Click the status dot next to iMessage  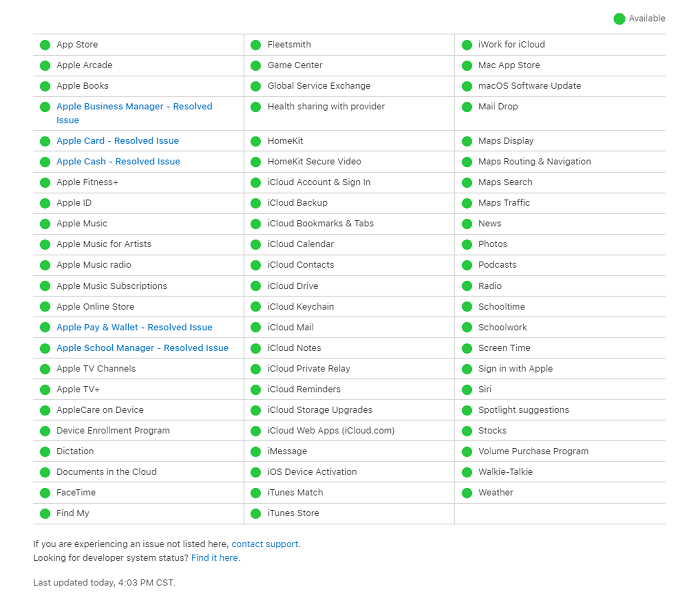click(x=256, y=452)
